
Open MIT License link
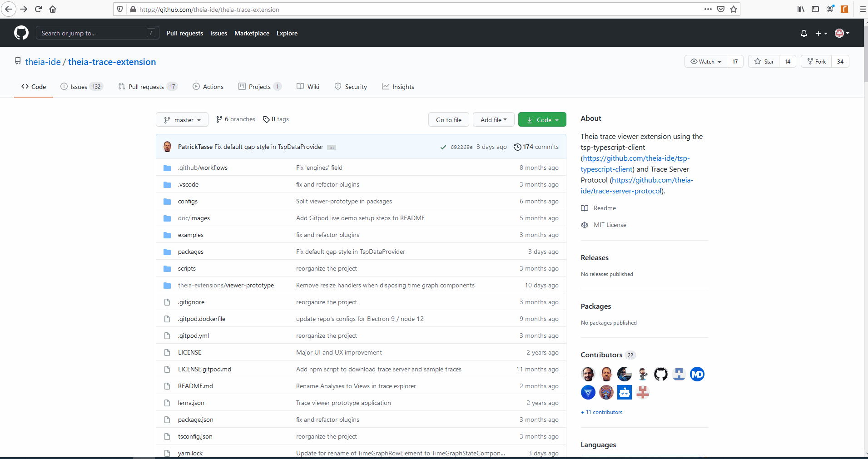click(604, 225)
